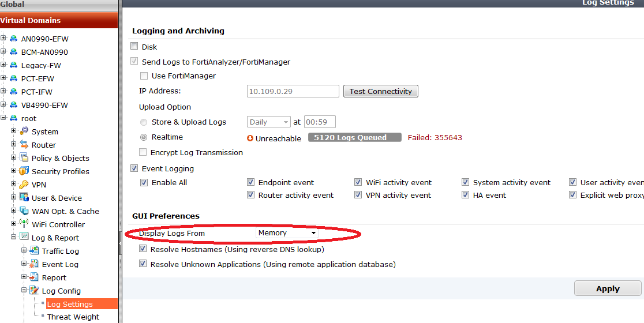Viewport: 644px width, 323px height.
Task: Open the Display Logs From dropdown
Action: [x=287, y=233]
